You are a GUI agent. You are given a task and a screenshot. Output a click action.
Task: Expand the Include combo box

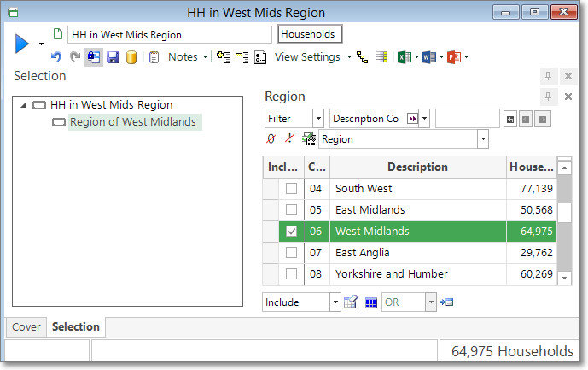click(335, 302)
